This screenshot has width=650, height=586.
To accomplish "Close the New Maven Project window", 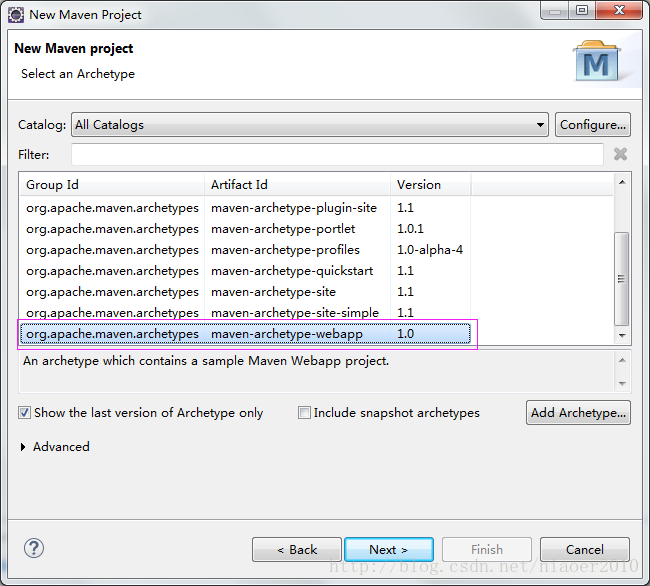I will [619, 10].
